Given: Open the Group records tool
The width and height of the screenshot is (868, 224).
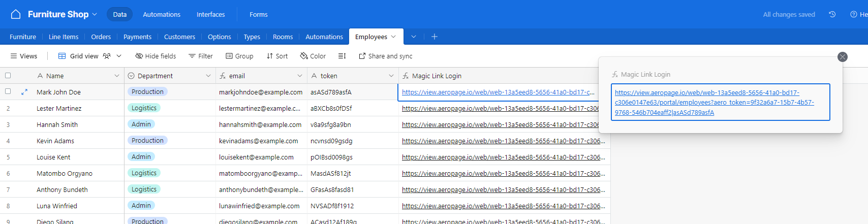Looking at the screenshot, I should (239, 56).
